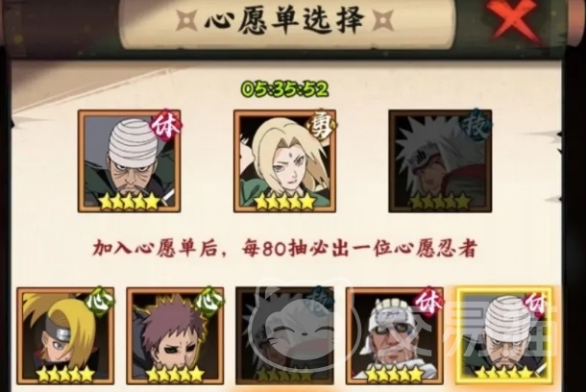The width and height of the screenshot is (586, 392).
Task: Click the 心愿单选择 title banner
Action: (285, 19)
